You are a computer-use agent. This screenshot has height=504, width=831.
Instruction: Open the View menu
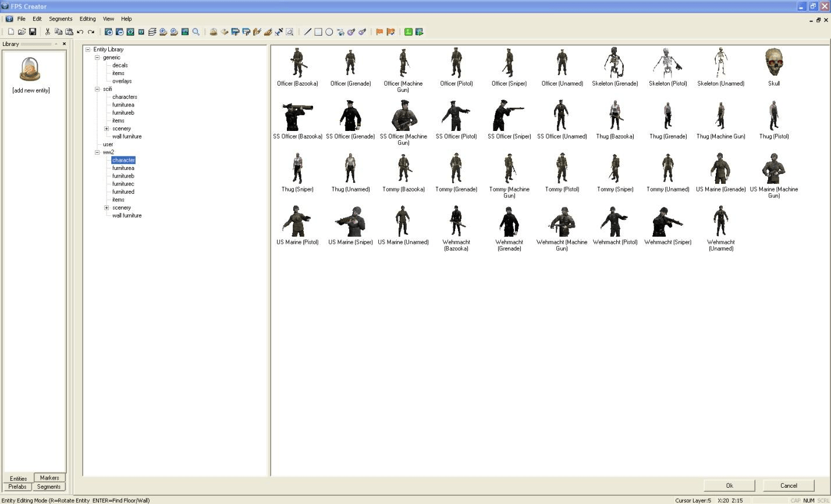(108, 19)
